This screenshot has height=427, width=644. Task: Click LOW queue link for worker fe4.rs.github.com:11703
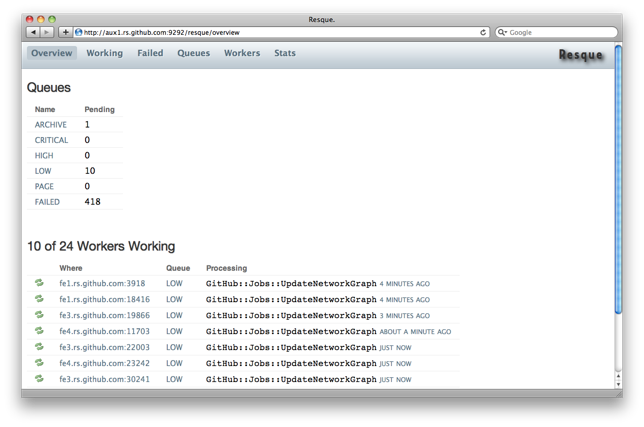(174, 331)
